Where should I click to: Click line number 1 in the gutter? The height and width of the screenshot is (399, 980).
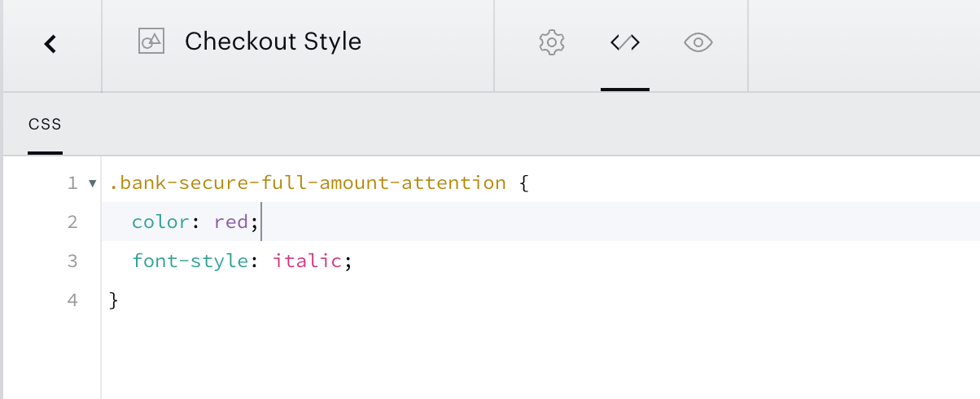72,183
